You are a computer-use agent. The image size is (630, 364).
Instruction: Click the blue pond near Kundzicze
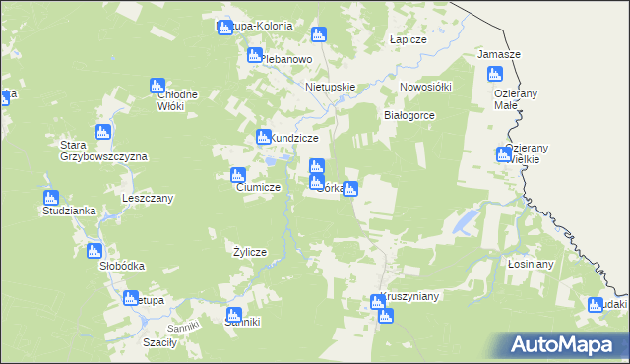[x=271, y=161]
